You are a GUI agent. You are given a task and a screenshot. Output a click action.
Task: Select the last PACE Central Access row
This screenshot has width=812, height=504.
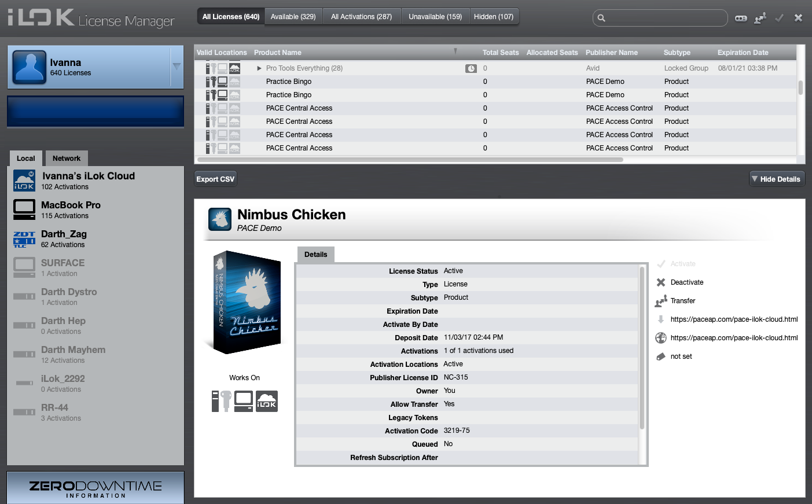[495, 148]
